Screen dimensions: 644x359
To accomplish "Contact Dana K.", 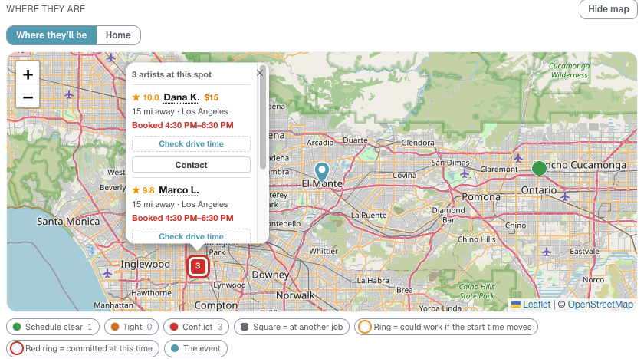I will pyautogui.click(x=191, y=165).
